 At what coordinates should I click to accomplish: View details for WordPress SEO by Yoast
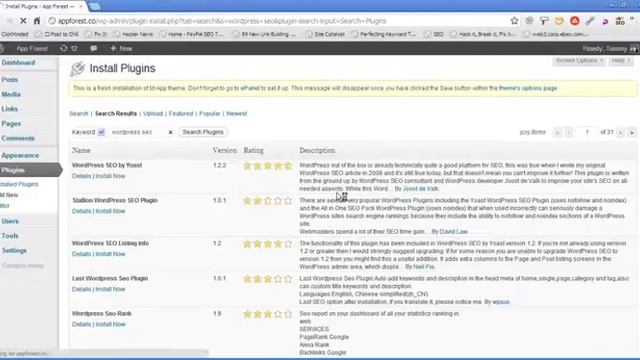(81, 176)
